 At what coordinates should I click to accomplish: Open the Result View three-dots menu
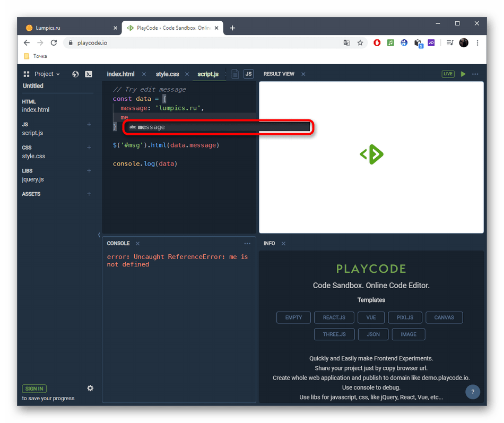(x=475, y=74)
